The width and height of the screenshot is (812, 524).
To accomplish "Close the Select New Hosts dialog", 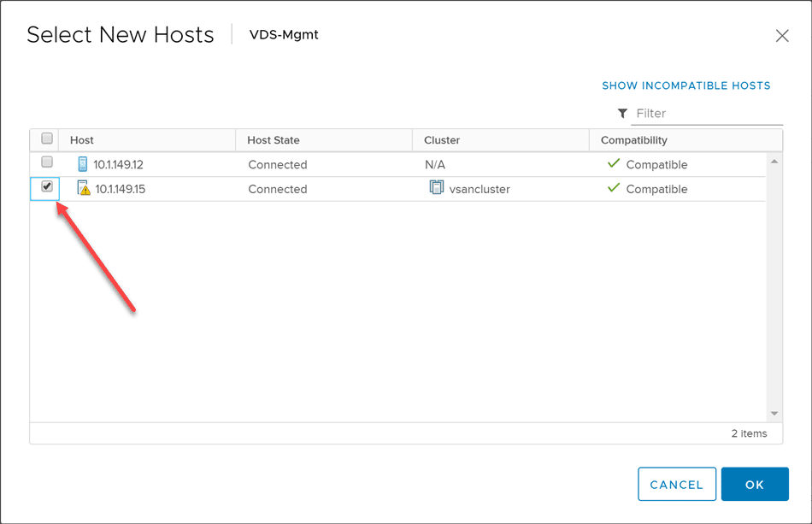I will [x=781, y=36].
